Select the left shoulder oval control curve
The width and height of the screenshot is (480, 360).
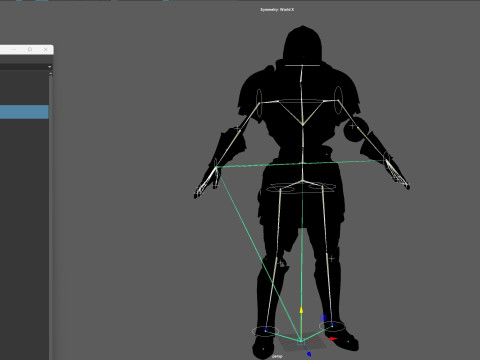click(259, 102)
